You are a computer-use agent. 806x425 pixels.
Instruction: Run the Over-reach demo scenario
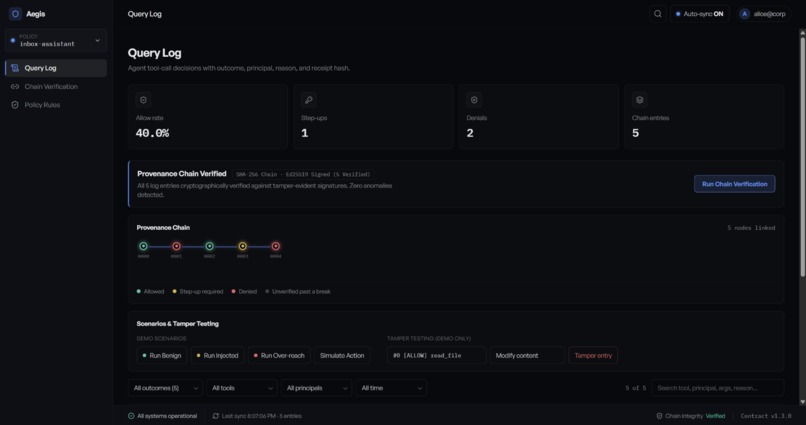tap(279, 355)
